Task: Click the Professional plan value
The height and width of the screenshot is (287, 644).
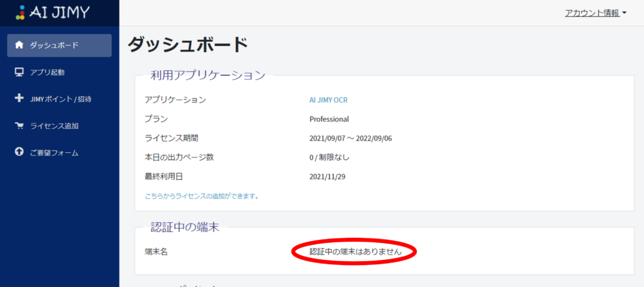Action: (x=329, y=119)
